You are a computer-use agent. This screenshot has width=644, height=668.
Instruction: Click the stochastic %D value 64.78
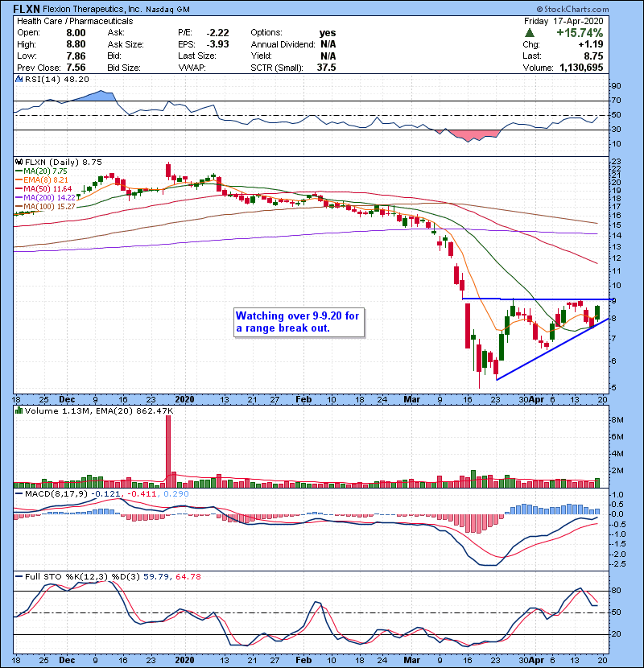[x=188, y=577]
